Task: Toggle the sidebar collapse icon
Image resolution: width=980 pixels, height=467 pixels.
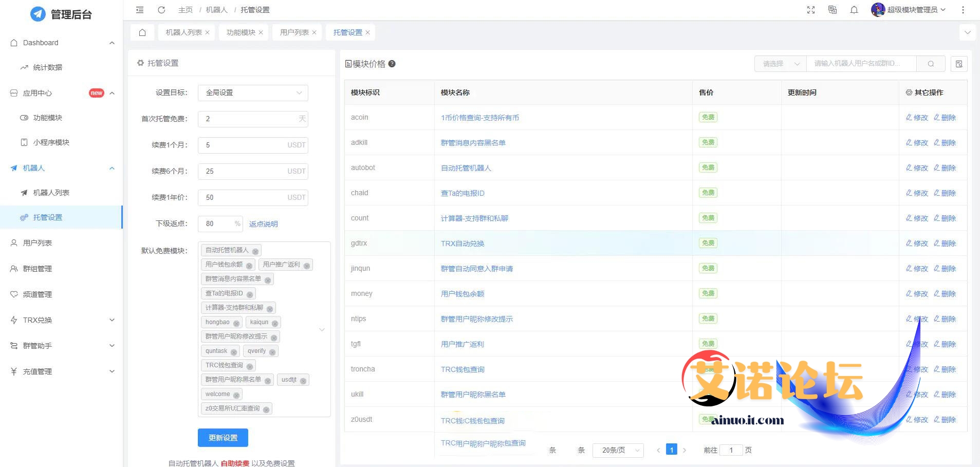Action: (140, 10)
